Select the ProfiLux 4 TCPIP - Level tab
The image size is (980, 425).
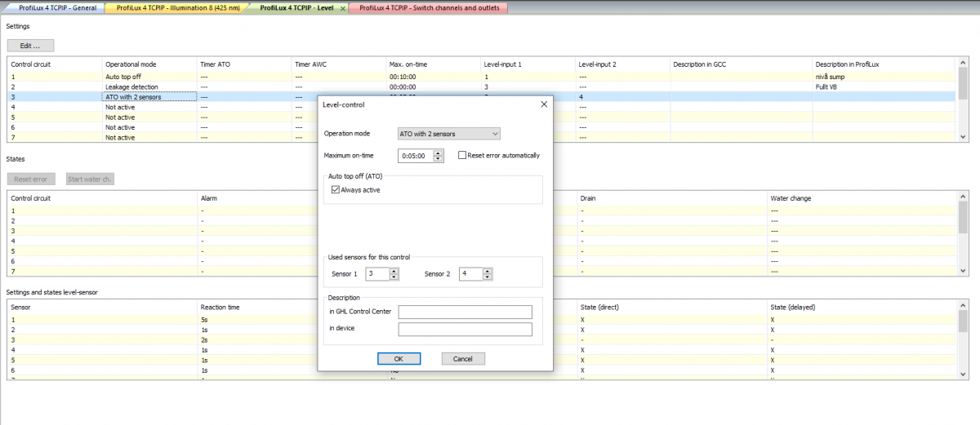point(297,7)
